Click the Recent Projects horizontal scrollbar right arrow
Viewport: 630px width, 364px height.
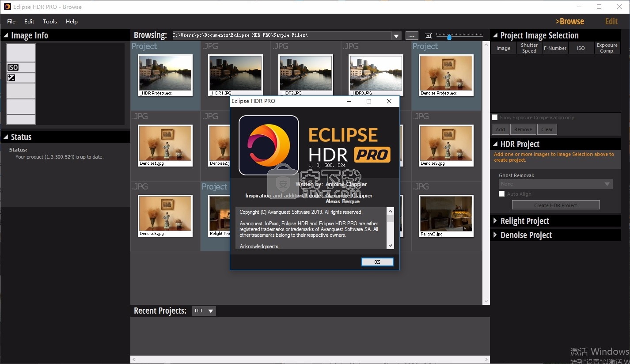[x=486, y=360]
